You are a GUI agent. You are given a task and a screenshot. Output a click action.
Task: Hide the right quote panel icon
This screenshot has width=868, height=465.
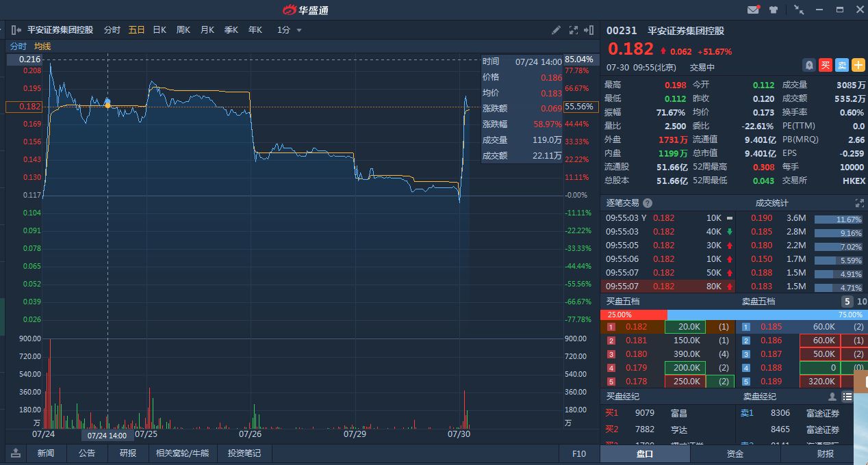coord(589,30)
